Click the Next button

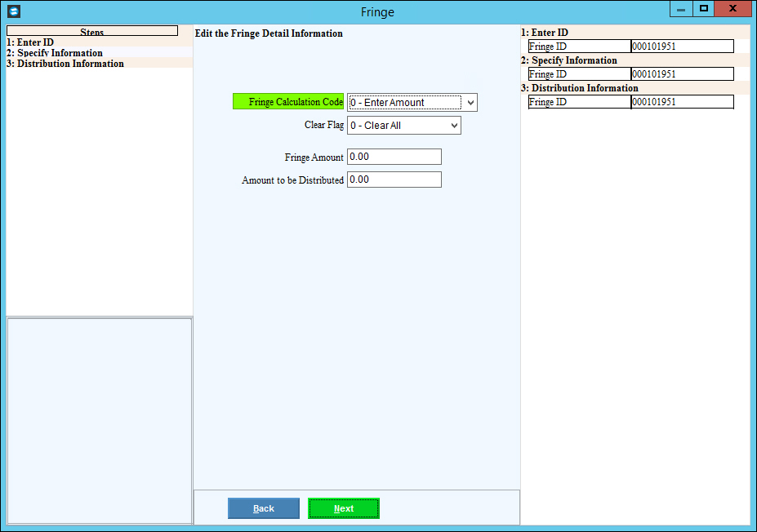point(344,508)
